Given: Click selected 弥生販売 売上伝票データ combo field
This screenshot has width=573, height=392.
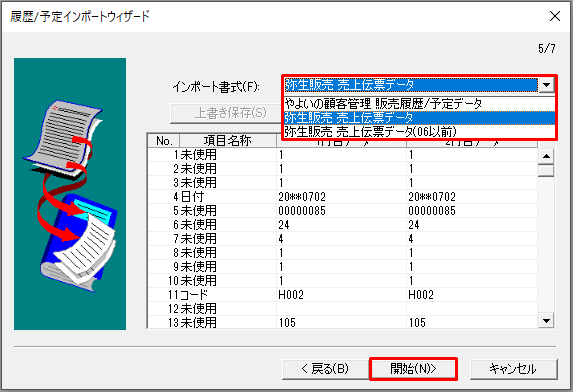Looking at the screenshot, I should [411, 85].
